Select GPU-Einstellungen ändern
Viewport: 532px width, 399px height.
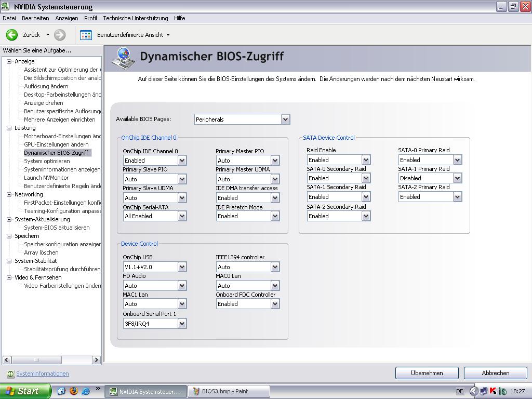tap(56, 144)
